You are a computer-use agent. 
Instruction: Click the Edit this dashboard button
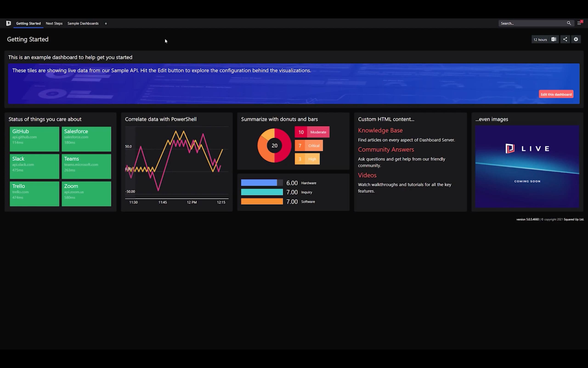pos(556,94)
